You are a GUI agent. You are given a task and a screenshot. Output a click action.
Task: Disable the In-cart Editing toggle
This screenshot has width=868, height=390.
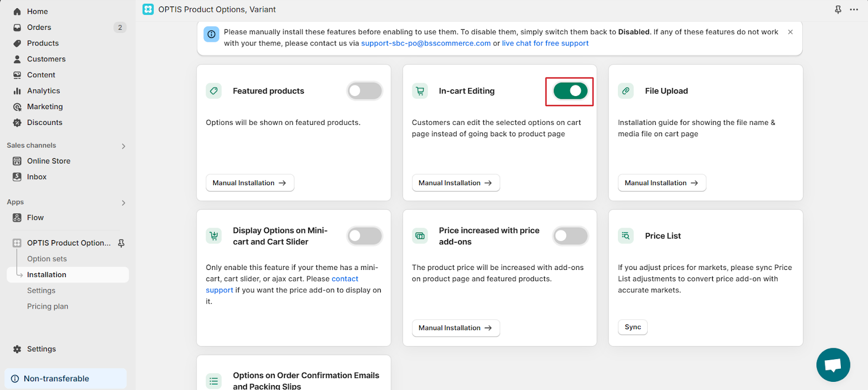point(570,91)
